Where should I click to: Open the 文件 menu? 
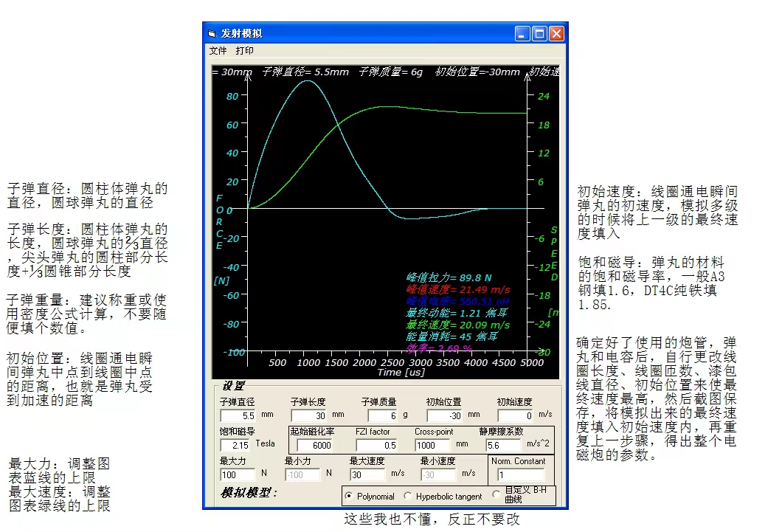[218, 51]
